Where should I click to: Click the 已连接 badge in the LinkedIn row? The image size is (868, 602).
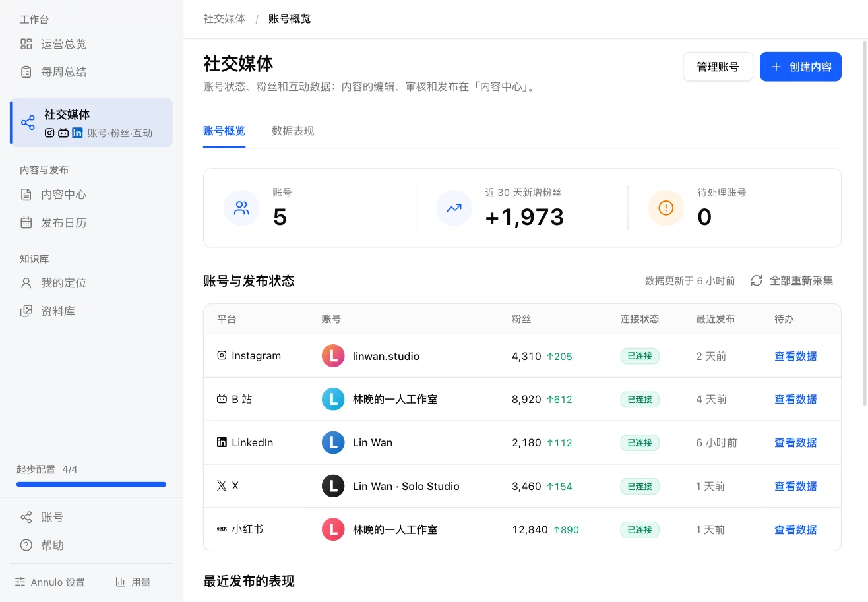[640, 442]
